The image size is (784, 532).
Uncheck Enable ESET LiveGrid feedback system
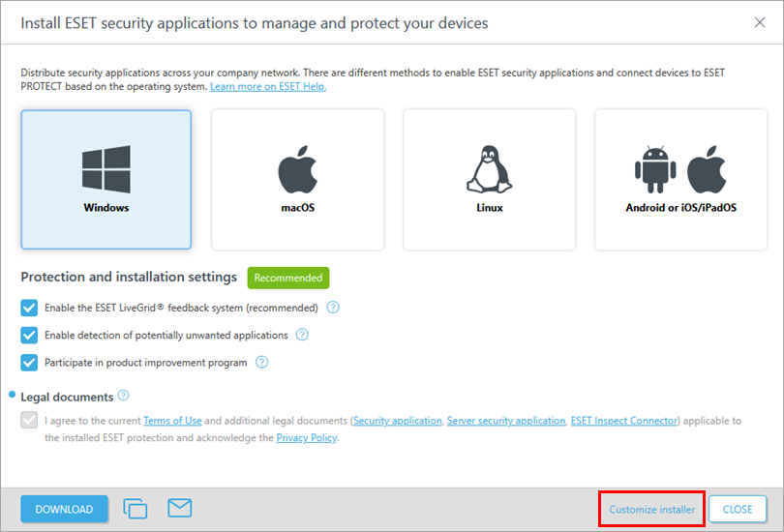coord(29,308)
